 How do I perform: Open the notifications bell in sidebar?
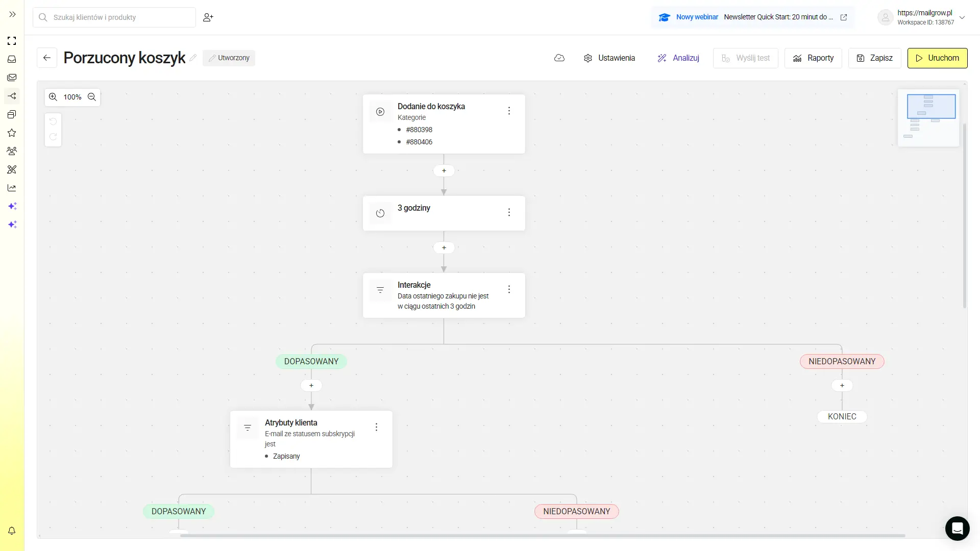point(12,531)
